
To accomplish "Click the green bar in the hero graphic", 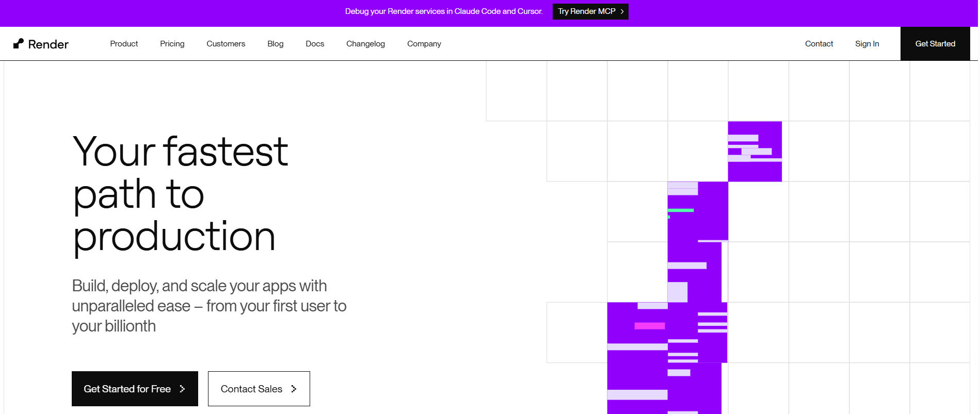I will tap(681, 210).
